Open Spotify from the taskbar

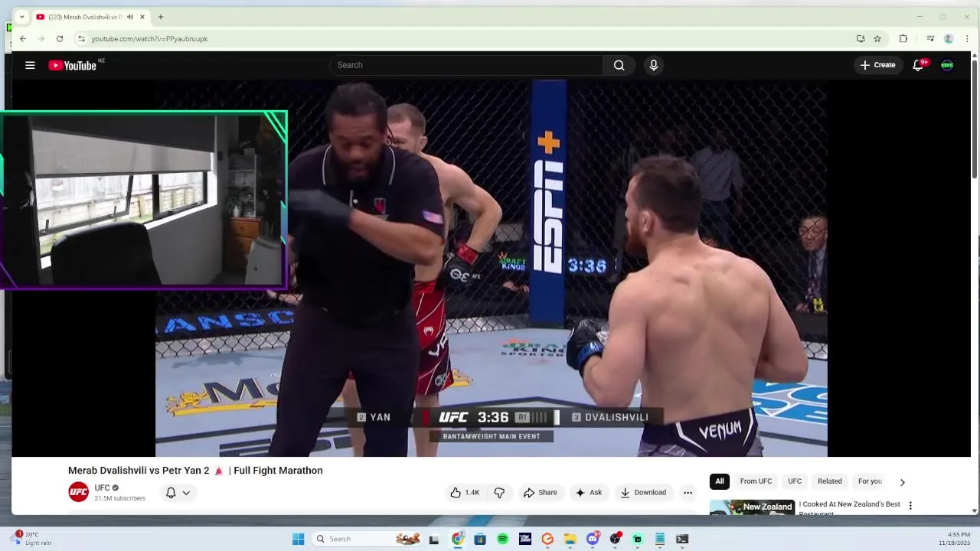502,539
